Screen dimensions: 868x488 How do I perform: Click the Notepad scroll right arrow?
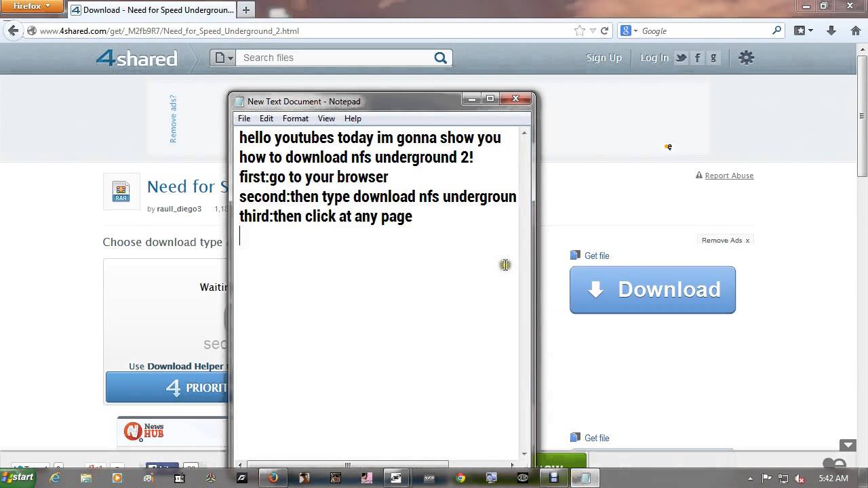[x=512, y=464]
